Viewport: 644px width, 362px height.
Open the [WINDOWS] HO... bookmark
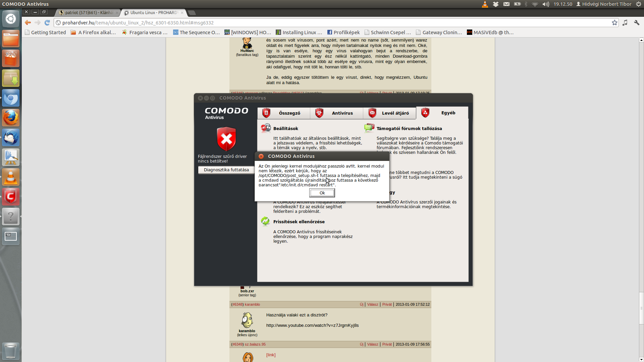pos(248,33)
